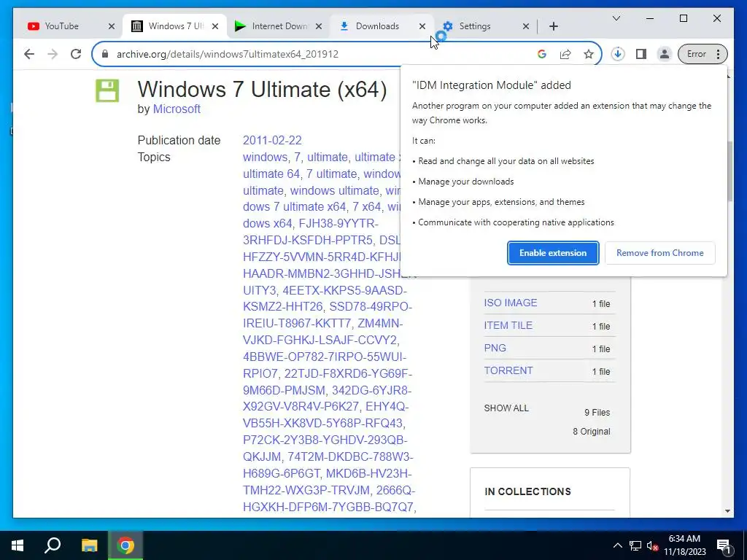Image resolution: width=747 pixels, height=560 pixels.
Task: Choose Remove from Chrome
Action: [659, 253]
